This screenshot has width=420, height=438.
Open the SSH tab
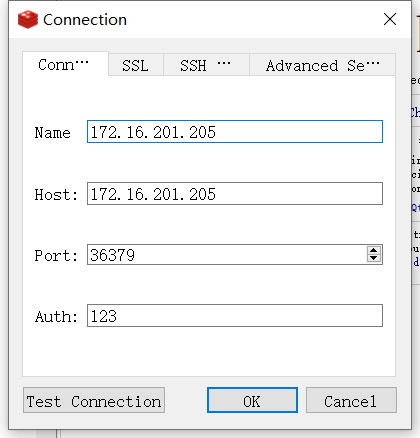coord(206,65)
